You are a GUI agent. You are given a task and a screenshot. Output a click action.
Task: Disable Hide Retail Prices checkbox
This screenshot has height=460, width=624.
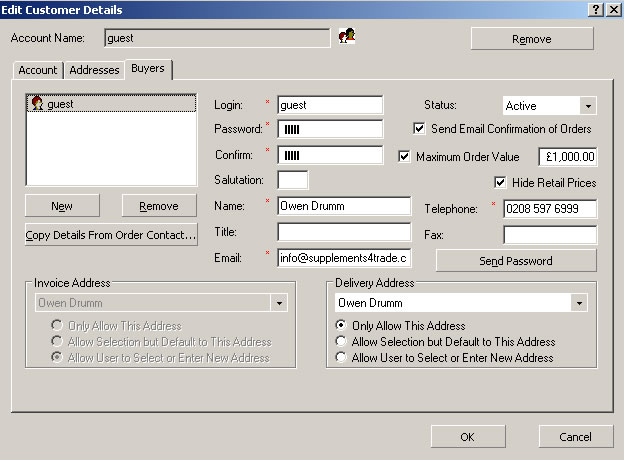pyautogui.click(x=501, y=183)
